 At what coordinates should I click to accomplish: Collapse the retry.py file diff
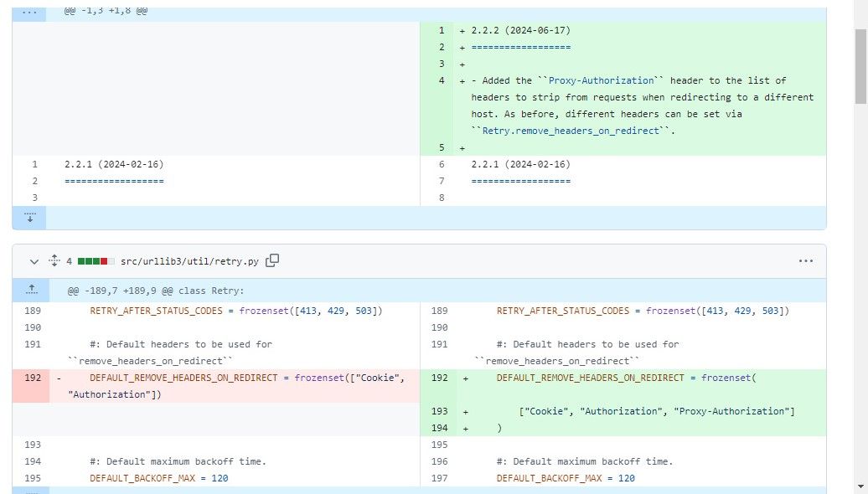[34, 261]
